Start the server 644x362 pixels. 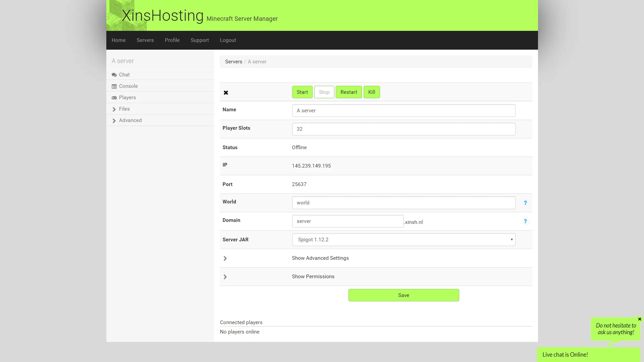click(x=302, y=92)
